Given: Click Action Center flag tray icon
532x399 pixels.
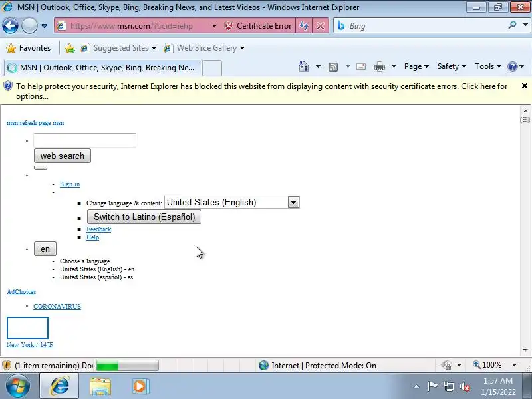Looking at the screenshot, I should [x=432, y=386].
